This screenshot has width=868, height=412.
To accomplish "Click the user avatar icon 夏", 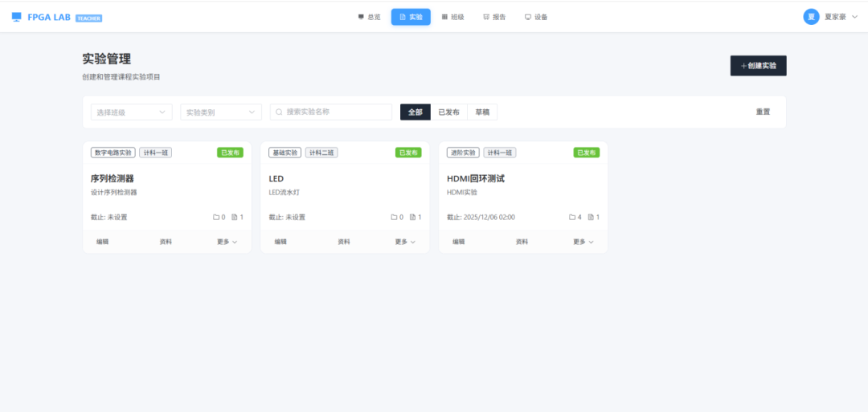I will pyautogui.click(x=811, y=17).
